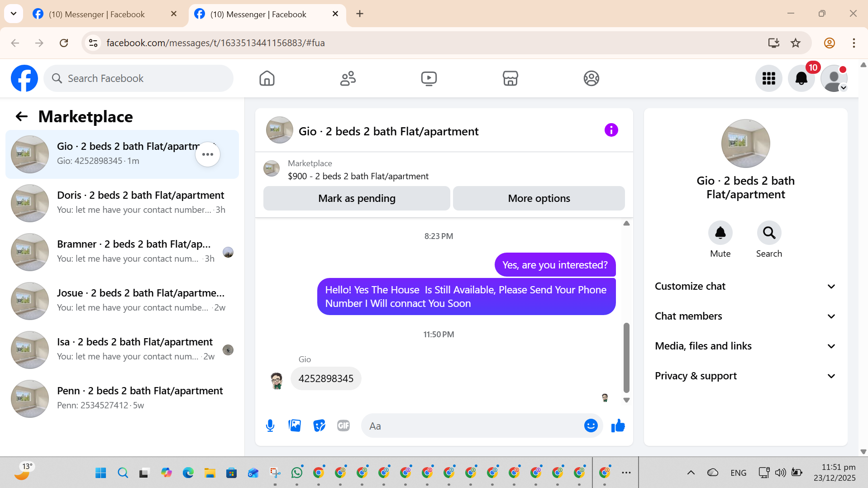Viewport: 868px width, 488px height.
Task: Open three-dot options for Gio conversation
Action: (x=208, y=154)
